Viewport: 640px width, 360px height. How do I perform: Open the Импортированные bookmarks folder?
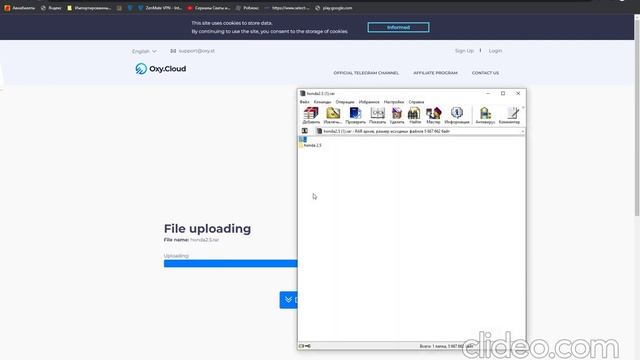tap(89, 8)
